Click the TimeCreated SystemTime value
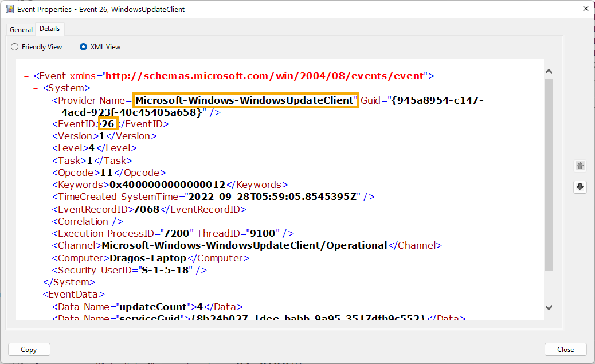 tap(272, 197)
